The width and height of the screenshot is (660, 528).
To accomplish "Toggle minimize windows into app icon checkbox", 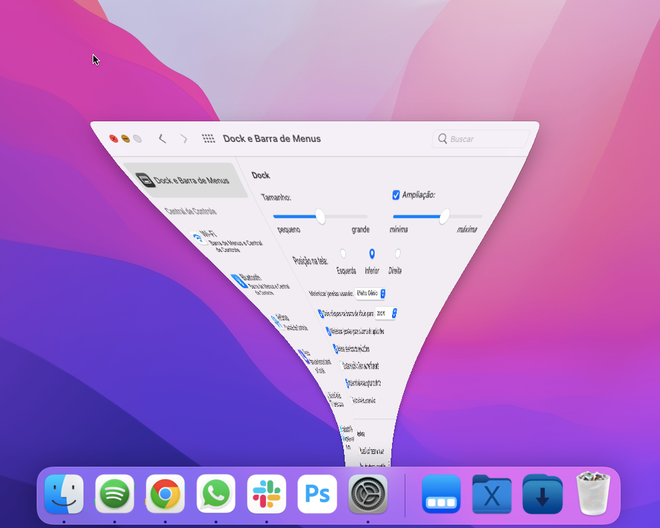I will tap(329, 331).
